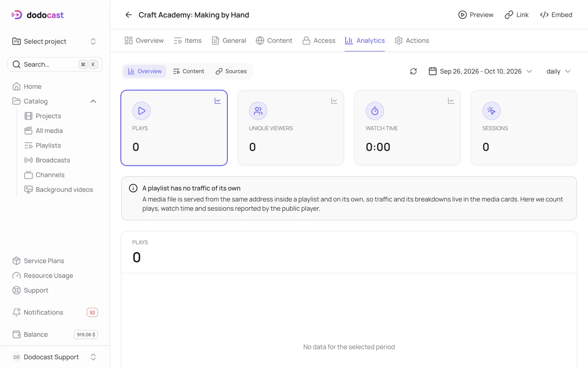The image size is (588, 368).
Task: Click the dodocast logo
Action: 37,15
